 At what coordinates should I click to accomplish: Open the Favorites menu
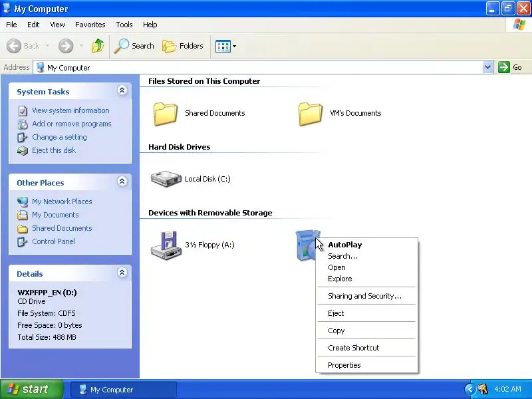click(x=90, y=25)
